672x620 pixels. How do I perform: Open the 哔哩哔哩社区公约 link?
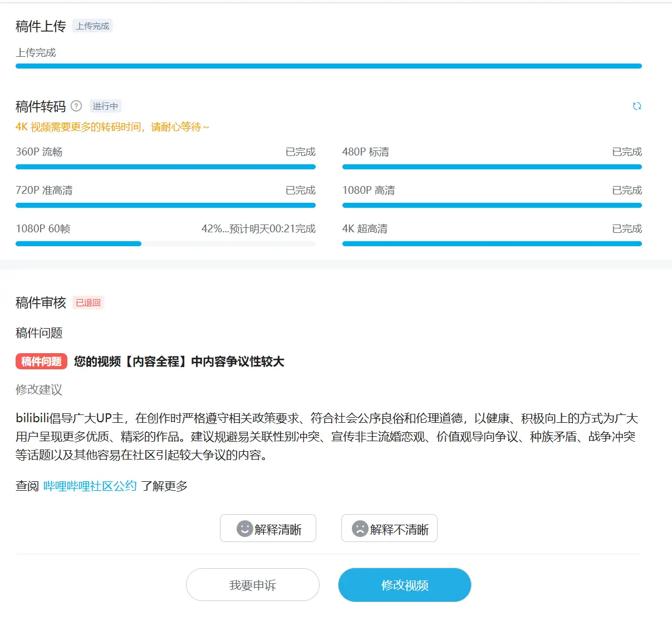pyautogui.click(x=90, y=486)
